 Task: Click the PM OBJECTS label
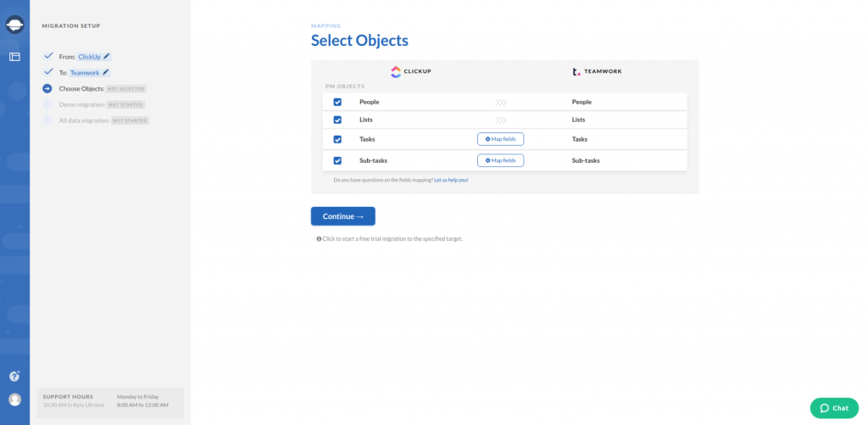[x=345, y=87]
